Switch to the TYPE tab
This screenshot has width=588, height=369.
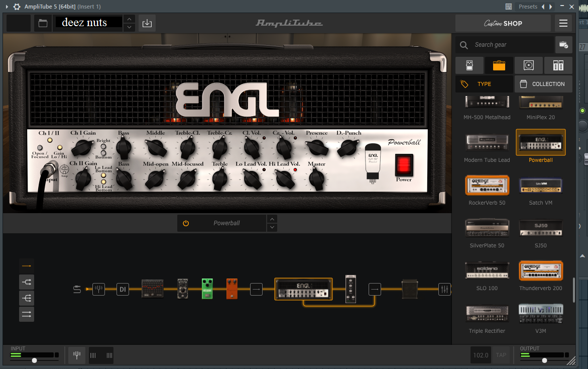(x=484, y=84)
